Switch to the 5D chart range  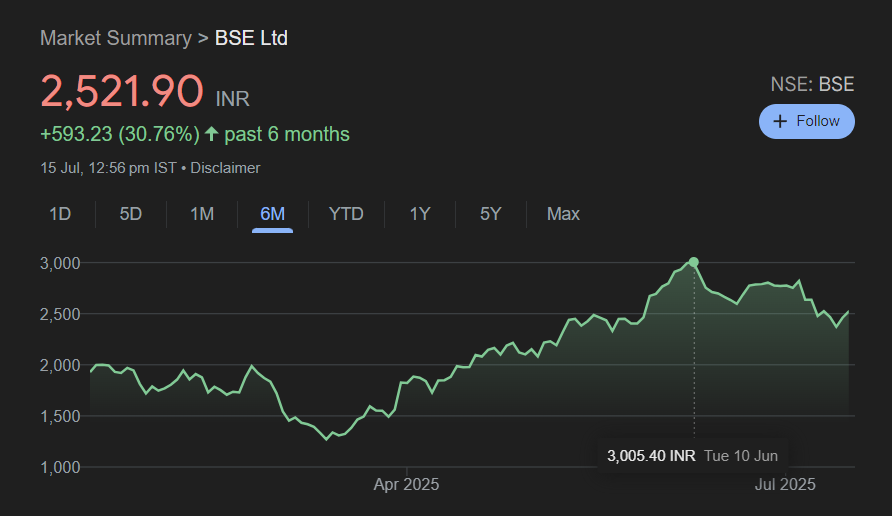click(x=131, y=214)
